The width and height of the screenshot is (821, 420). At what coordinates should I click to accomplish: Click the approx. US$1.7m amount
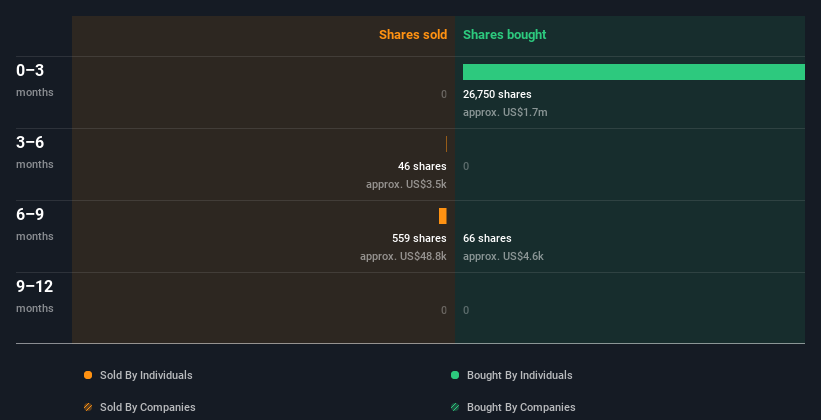tap(505, 112)
